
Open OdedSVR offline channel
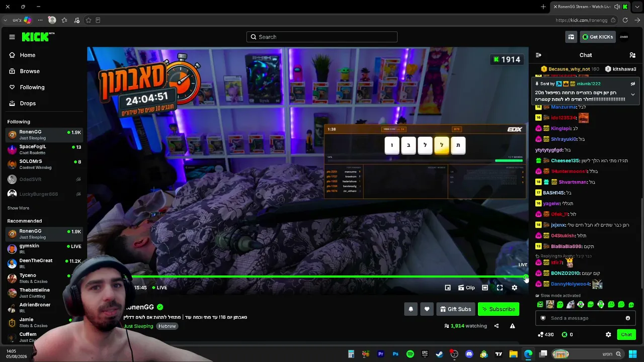point(44,179)
